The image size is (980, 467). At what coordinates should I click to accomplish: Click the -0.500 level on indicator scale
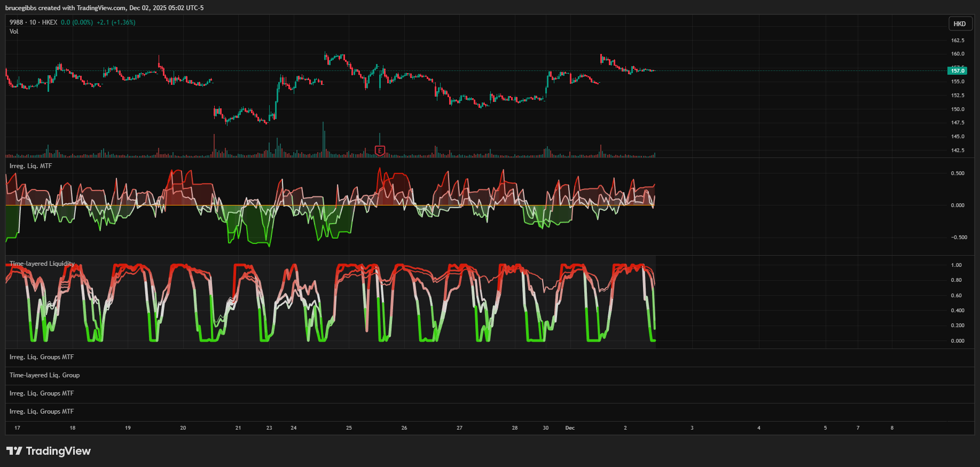click(x=959, y=238)
